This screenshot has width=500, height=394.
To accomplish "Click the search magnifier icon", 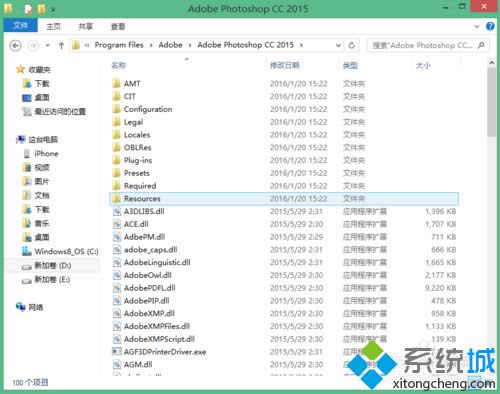I will pyautogui.click(x=481, y=45).
